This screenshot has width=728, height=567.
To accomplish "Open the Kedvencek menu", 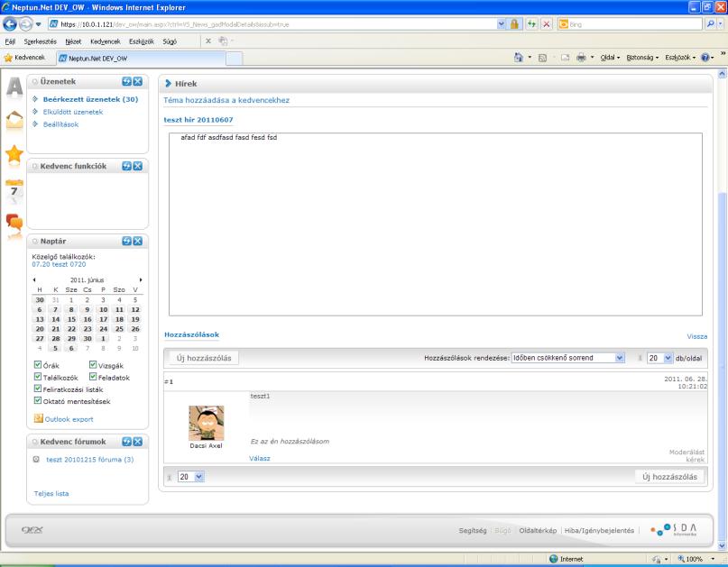I will [x=106, y=41].
